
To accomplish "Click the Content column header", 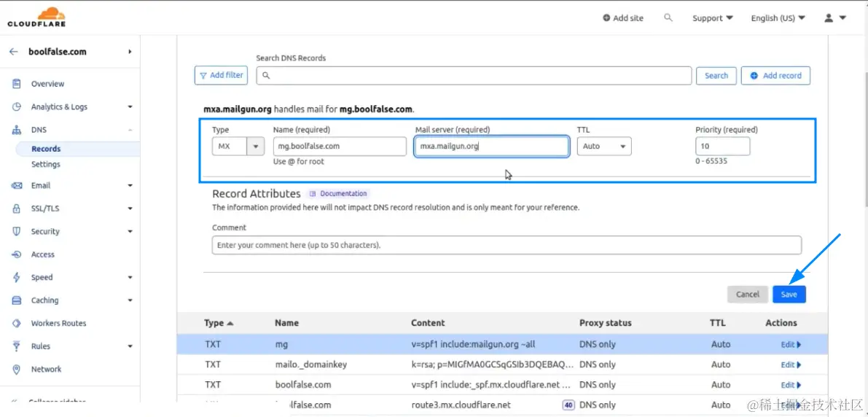I will 428,323.
